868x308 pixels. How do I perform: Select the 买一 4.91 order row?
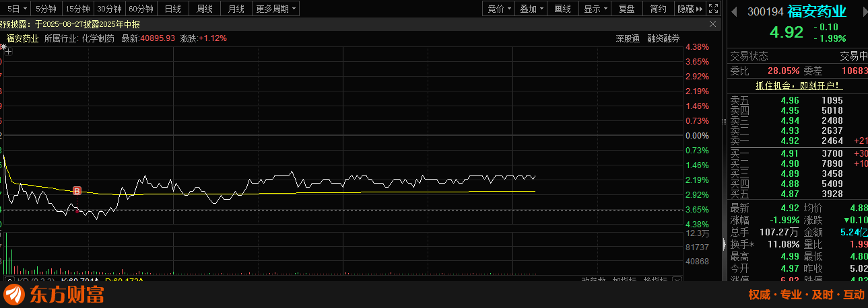coord(799,154)
